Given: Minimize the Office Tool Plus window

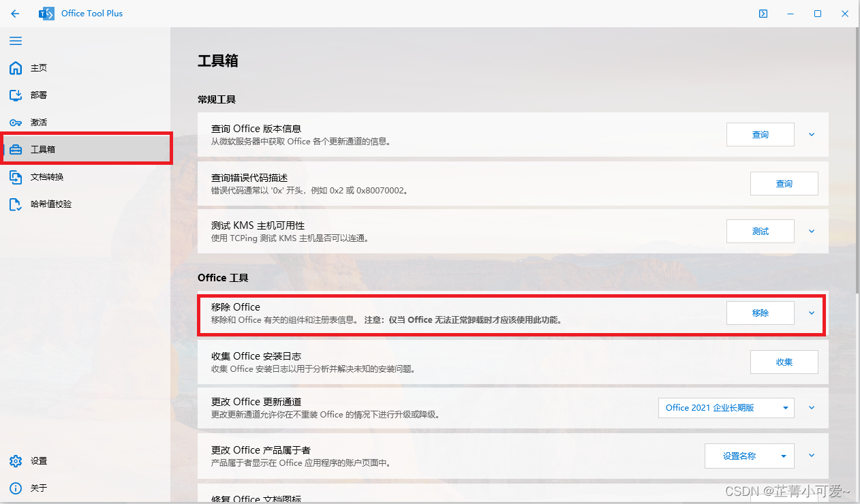Looking at the screenshot, I should click(790, 14).
